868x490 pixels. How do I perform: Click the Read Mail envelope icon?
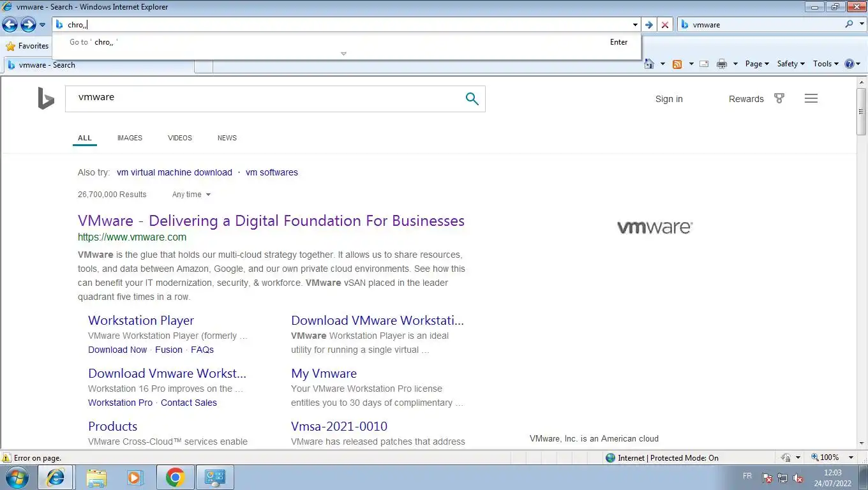(704, 64)
